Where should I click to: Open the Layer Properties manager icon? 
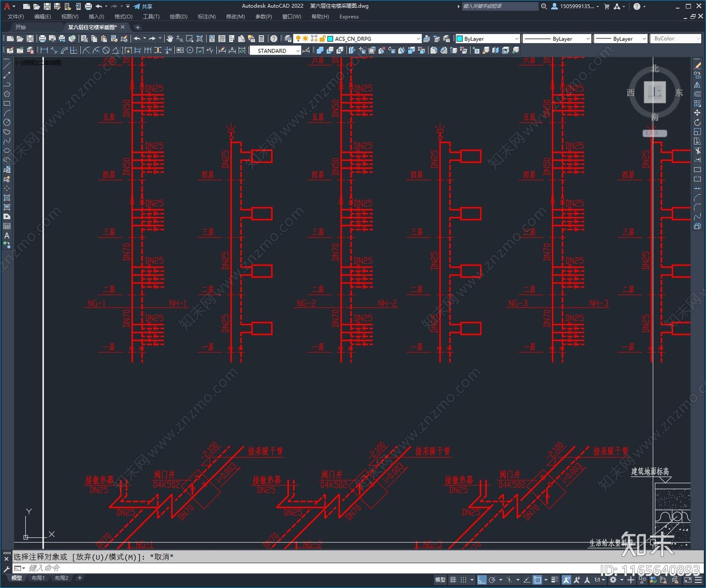pyautogui.click(x=288, y=39)
